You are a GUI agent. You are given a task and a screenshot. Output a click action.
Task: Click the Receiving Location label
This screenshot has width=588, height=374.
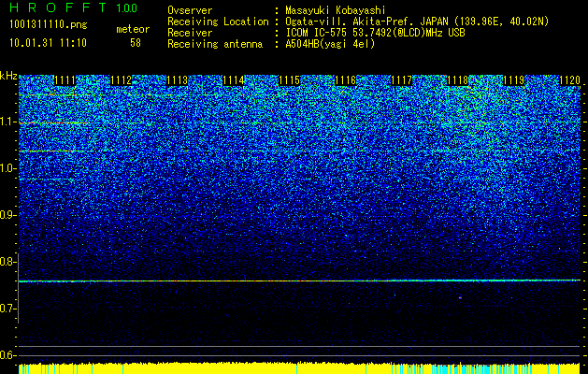(218, 22)
